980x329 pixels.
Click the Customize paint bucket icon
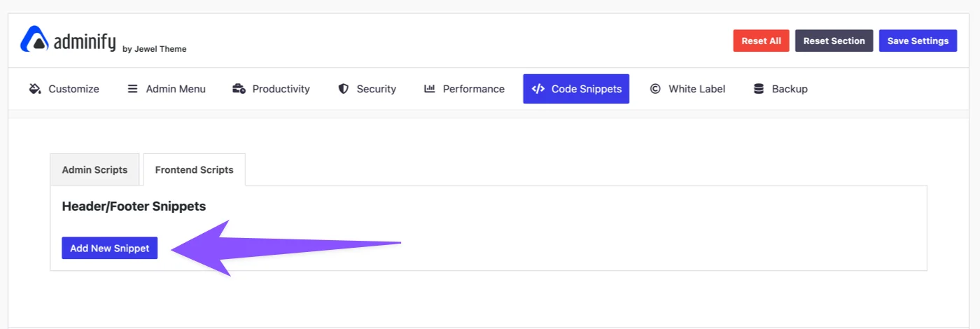click(x=35, y=89)
